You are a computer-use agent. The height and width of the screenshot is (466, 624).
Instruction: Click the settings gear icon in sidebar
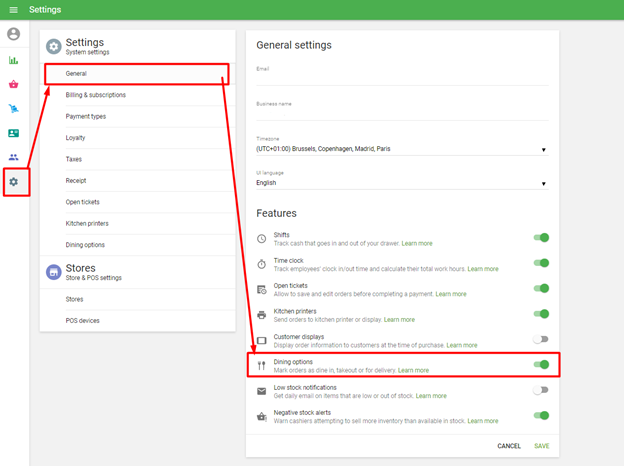(x=14, y=182)
